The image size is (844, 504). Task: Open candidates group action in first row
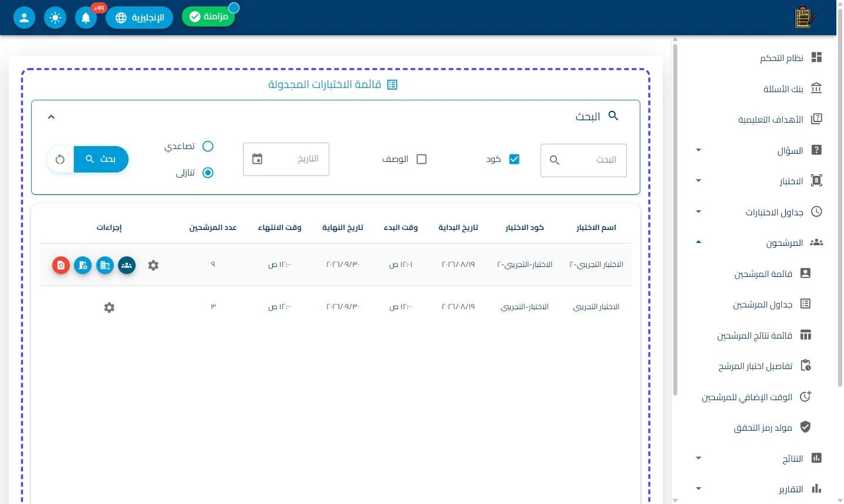pyautogui.click(x=127, y=265)
